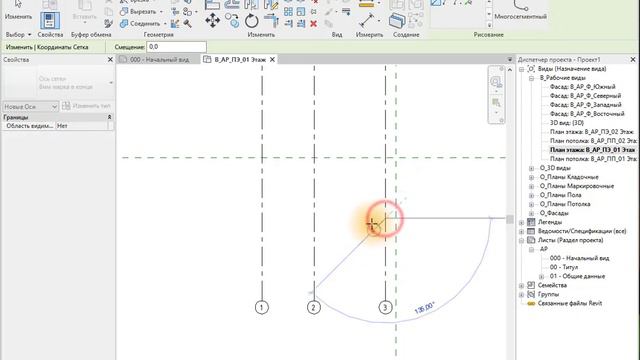
Task: Click grid bubble number 2
Action: tap(313, 307)
